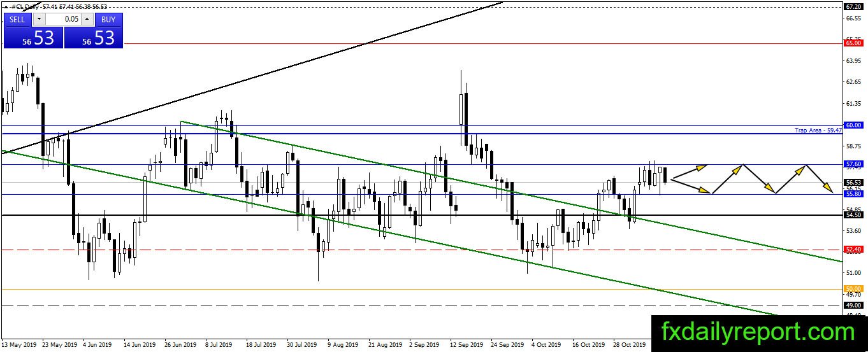Select the chart title '#CL,Daily' text
Image resolution: width=868 pixels, height=352 pixels.
click(x=25, y=6)
